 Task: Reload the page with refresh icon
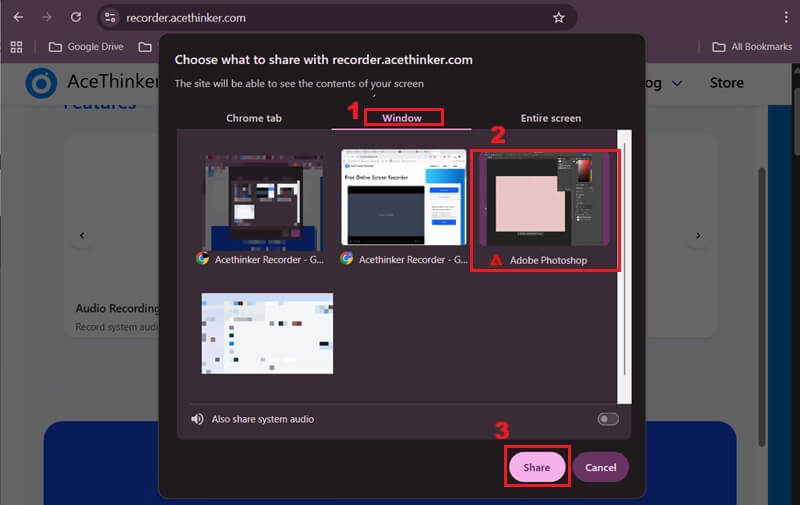[x=76, y=17]
